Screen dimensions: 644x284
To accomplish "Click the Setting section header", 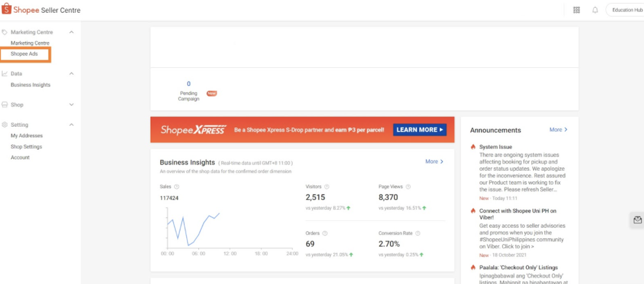I will [x=19, y=124].
